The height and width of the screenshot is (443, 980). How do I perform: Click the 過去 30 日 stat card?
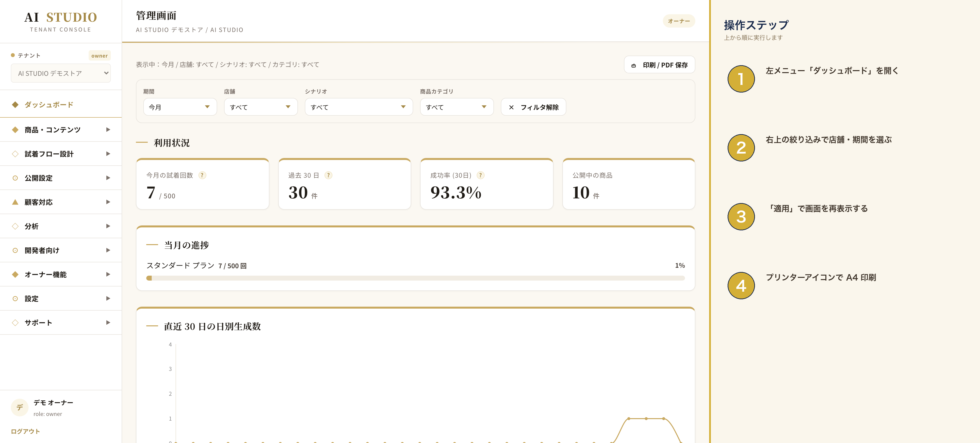344,184
